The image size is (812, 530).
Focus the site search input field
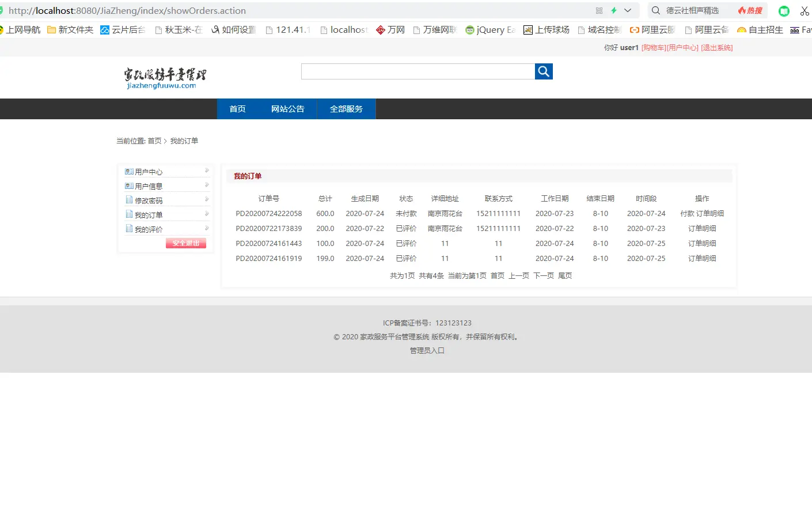(418, 71)
